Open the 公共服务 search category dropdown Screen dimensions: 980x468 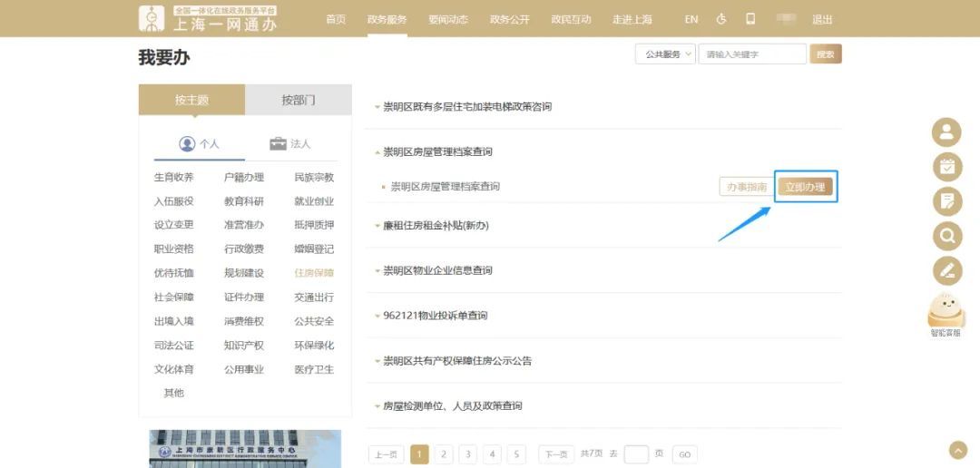tap(665, 54)
